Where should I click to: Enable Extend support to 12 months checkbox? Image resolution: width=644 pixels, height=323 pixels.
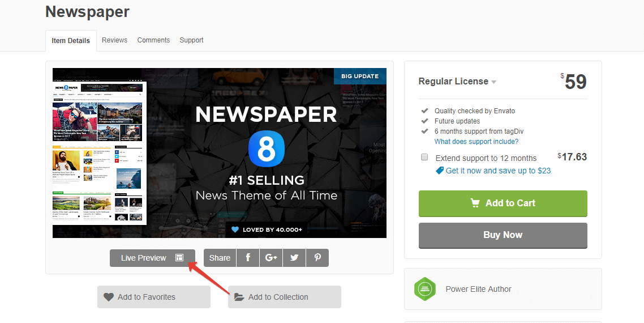click(424, 157)
